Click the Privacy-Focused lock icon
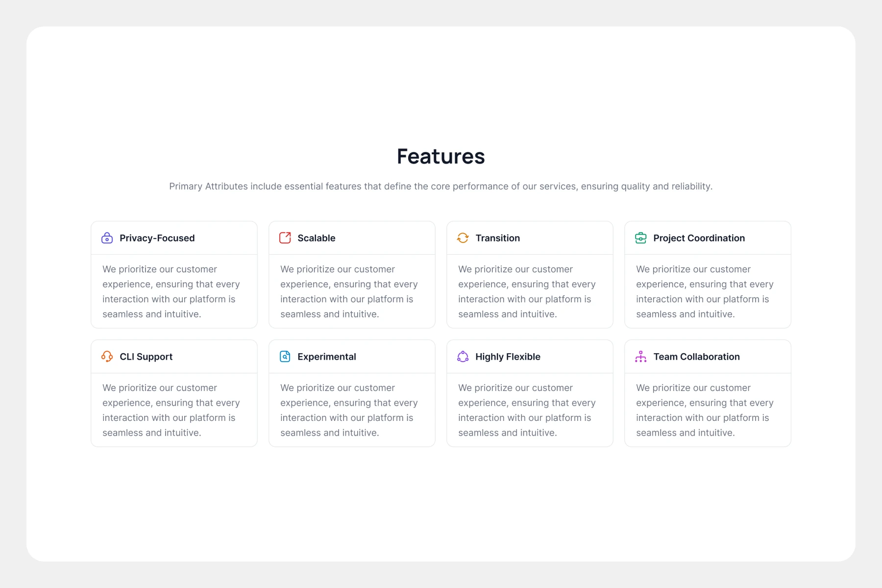The image size is (882, 588). (107, 238)
